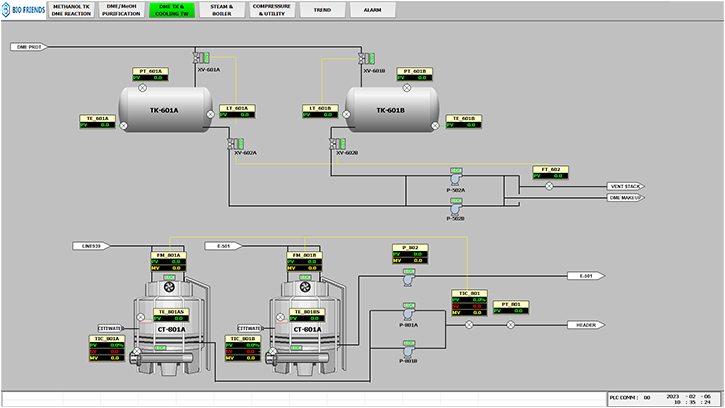Click sensor circle right of LT_601B
The height and width of the screenshot is (408, 725).
click(346, 114)
